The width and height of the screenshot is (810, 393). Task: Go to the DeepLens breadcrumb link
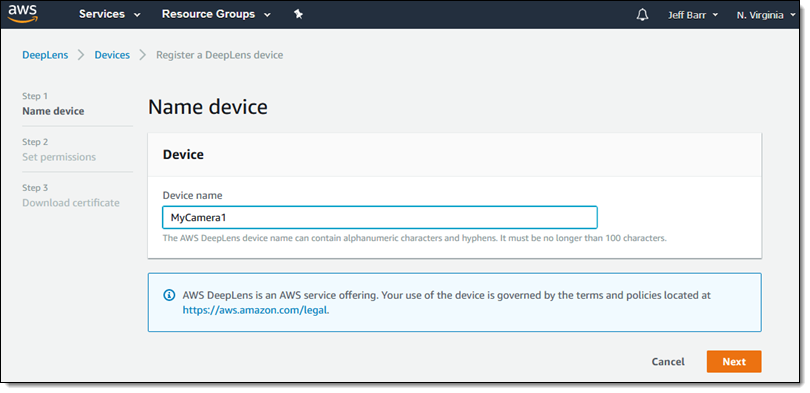pyautogui.click(x=45, y=55)
